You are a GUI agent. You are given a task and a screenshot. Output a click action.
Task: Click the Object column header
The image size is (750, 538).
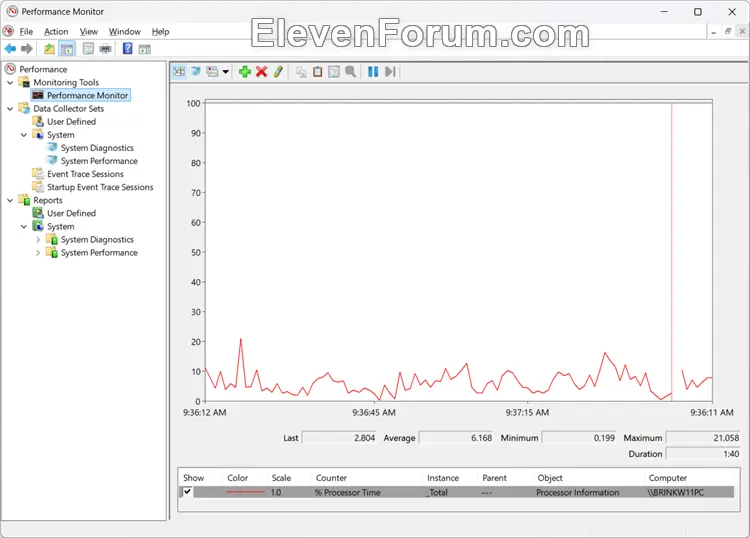point(550,478)
